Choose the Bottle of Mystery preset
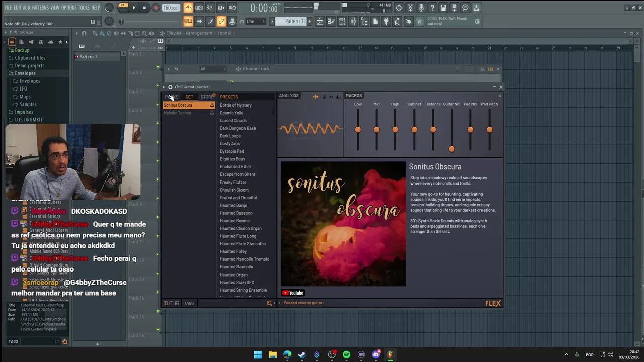Screen dimensions: 644x362 click(x=235, y=105)
